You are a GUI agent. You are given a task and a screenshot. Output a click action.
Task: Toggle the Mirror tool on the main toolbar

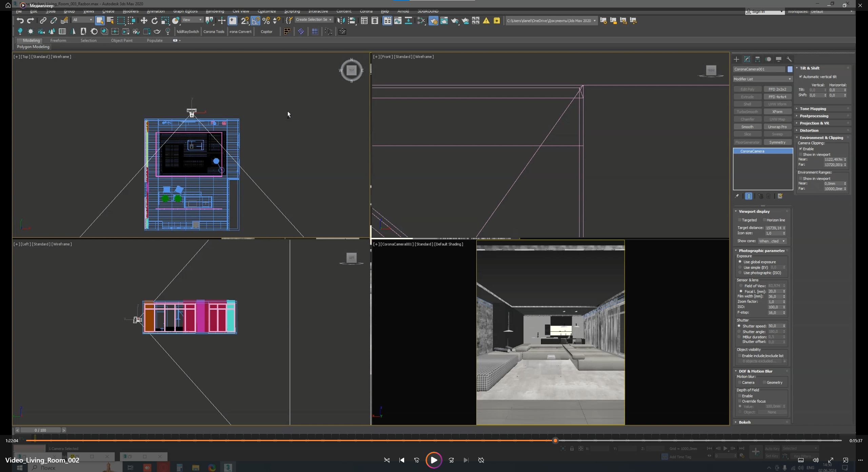coord(341,21)
